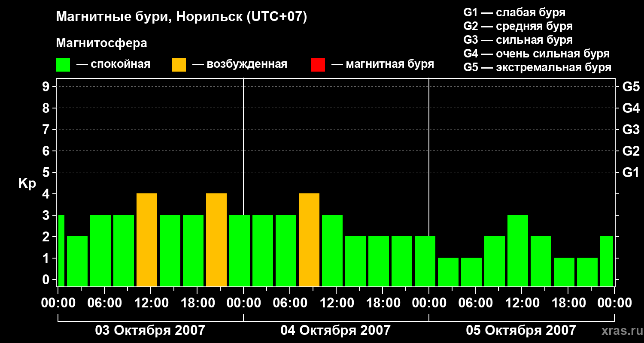The image size is (644, 343).
Task: Click the 'G1' mark on the right scale
Action: click(x=631, y=173)
